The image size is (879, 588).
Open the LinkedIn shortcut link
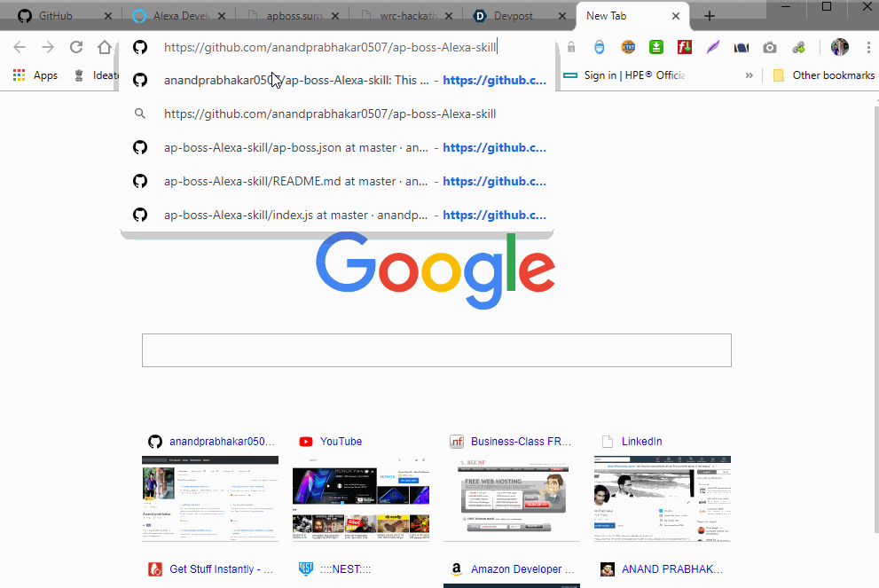[x=642, y=442]
